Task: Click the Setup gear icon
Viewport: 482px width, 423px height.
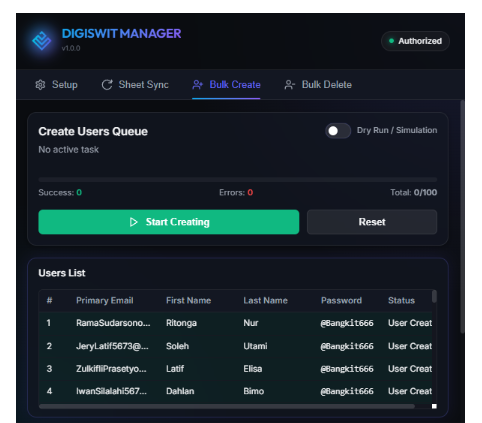Action: pyautogui.click(x=40, y=85)
